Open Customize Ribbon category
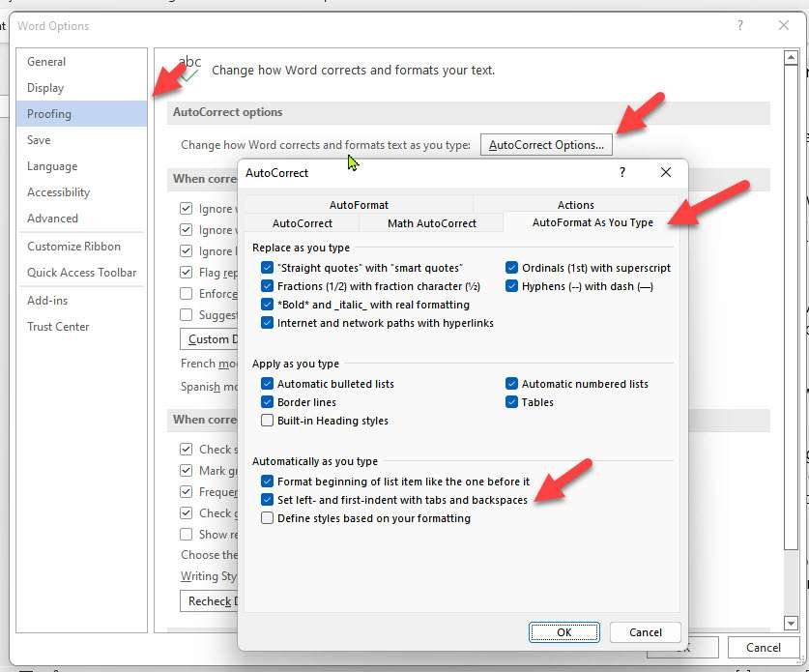Viewport: 809px width, 672px height. coord(81,247)
